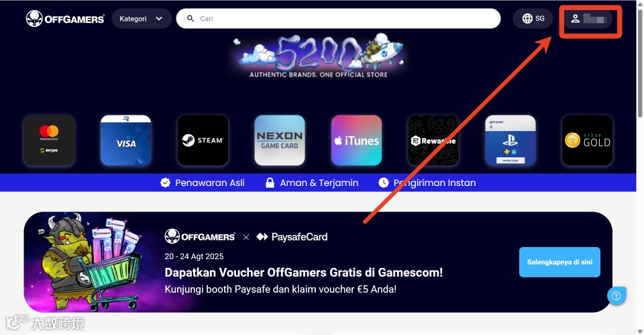The image size is (644, 335).
Task: Open the iTunes gift card tile
Action: [356, 140]
